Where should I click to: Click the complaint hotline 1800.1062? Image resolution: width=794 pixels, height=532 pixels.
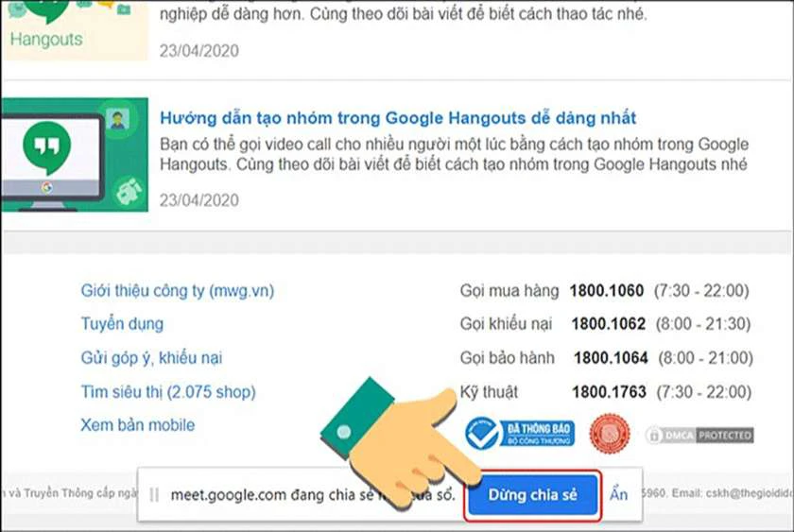[x=608, y=324]
